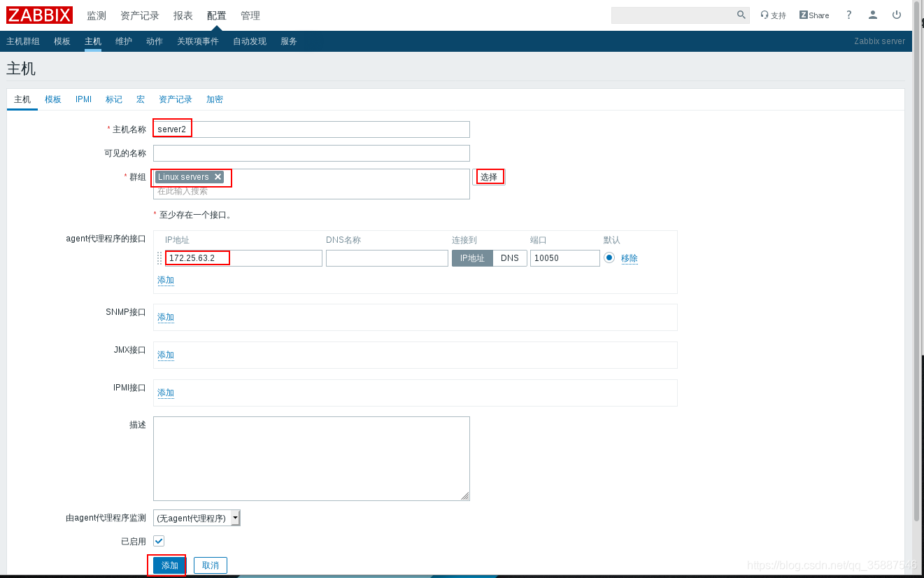Switch connect-to to DNS
Screen dimensions: 924x578
[x=510, y=258]
